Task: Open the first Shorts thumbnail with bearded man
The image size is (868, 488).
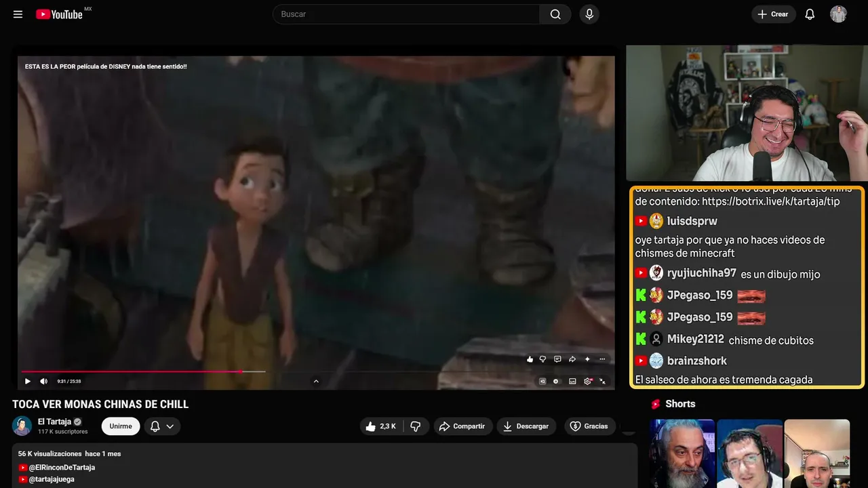Action: point(682,453)
